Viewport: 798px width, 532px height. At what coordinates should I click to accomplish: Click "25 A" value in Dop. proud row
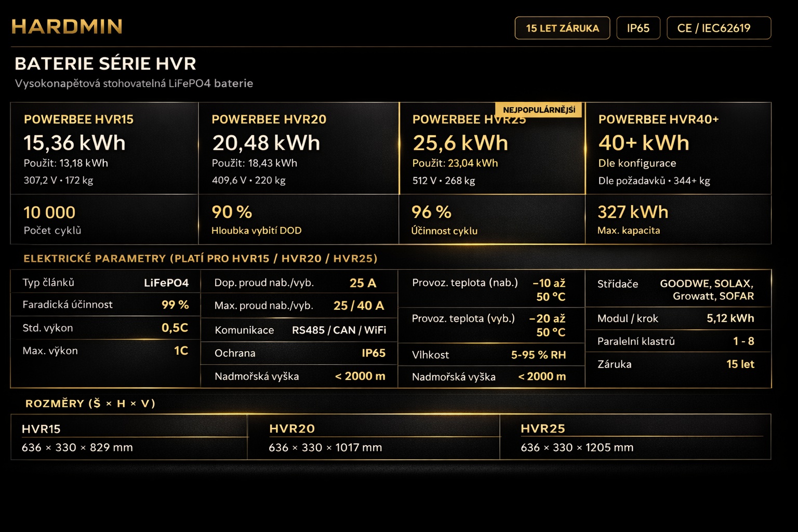(363, 283)
